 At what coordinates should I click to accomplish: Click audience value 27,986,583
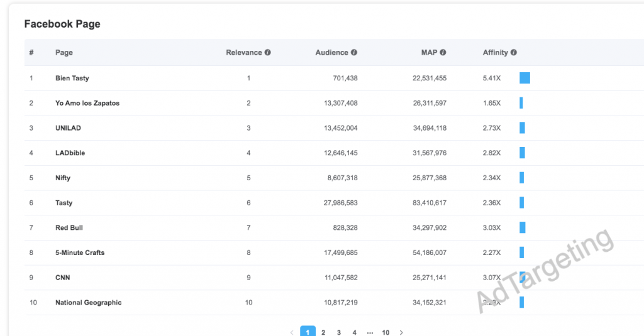pyautogui.click(x=340, y=203)
